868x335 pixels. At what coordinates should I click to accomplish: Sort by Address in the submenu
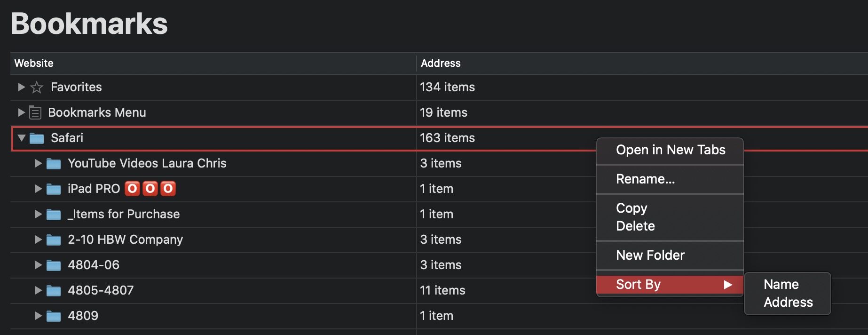point(788,303)
